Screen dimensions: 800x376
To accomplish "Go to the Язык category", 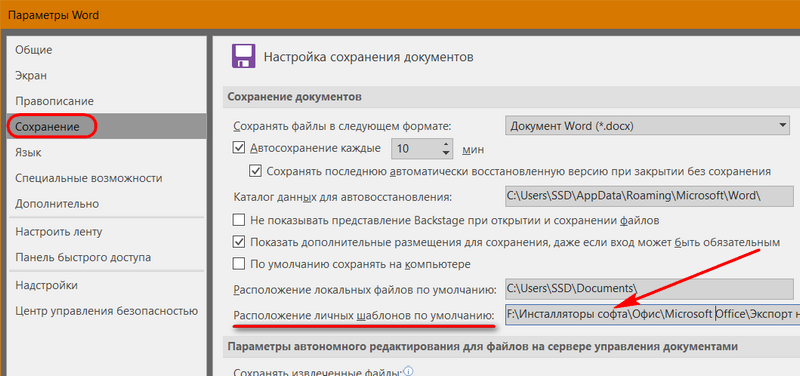I will [x=29, y=153].
